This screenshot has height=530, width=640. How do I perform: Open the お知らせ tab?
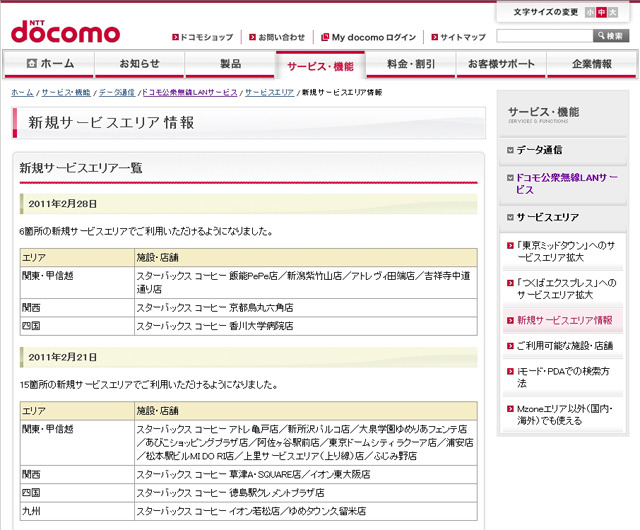pos(140,64)
